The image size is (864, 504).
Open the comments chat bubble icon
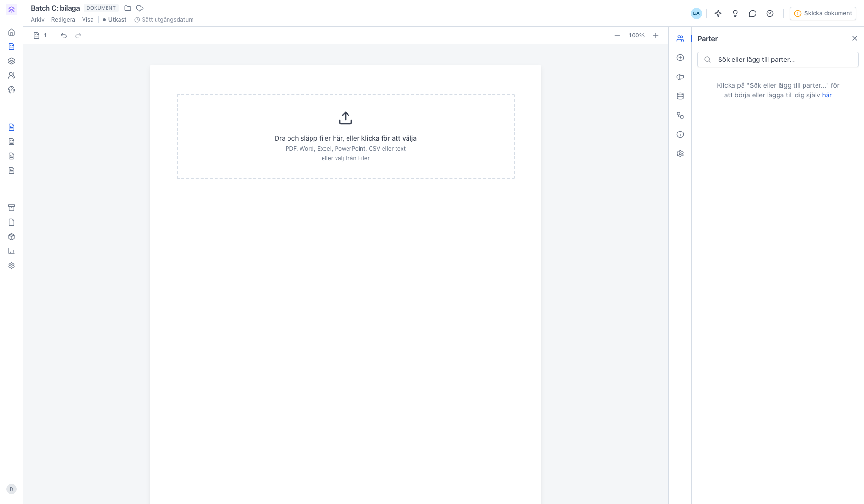753,13
